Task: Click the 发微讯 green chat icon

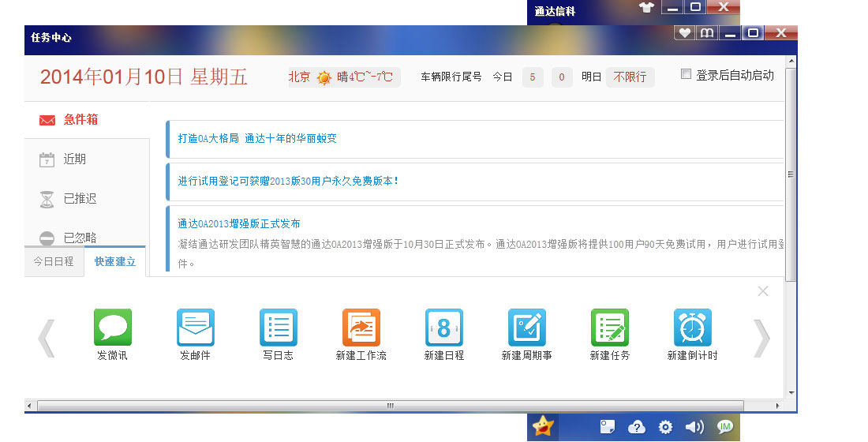Action: [x=113, y=328]
